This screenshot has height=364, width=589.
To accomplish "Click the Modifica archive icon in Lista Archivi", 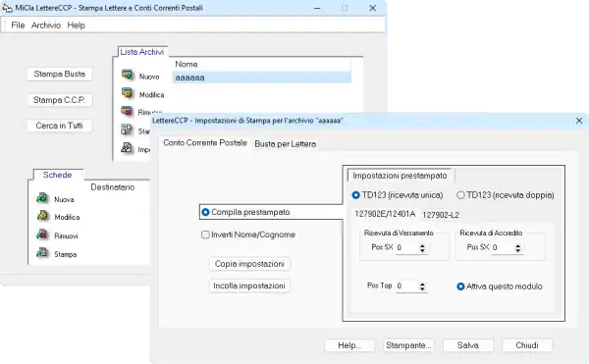I will [x=128, y=92].
